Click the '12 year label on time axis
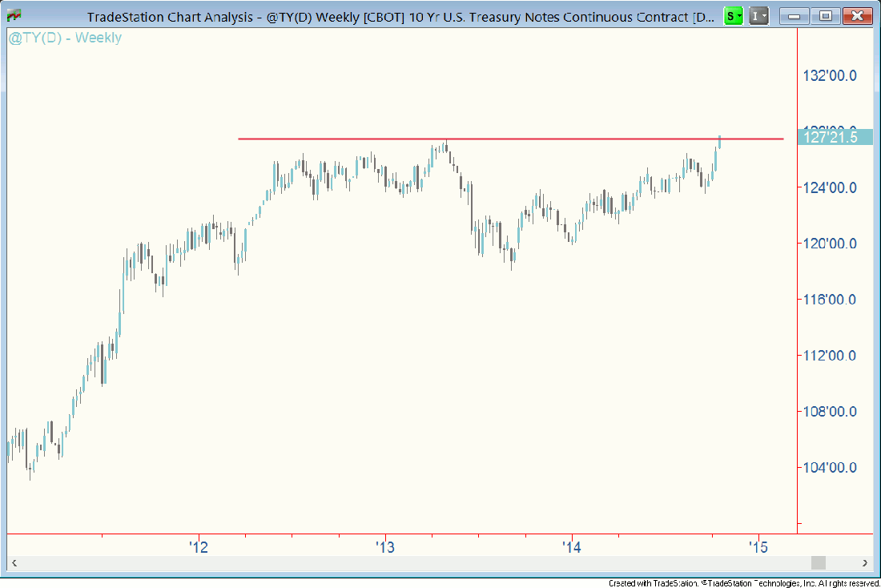The width and height of the screenshot is (881, 588). (x=199, y=547)
